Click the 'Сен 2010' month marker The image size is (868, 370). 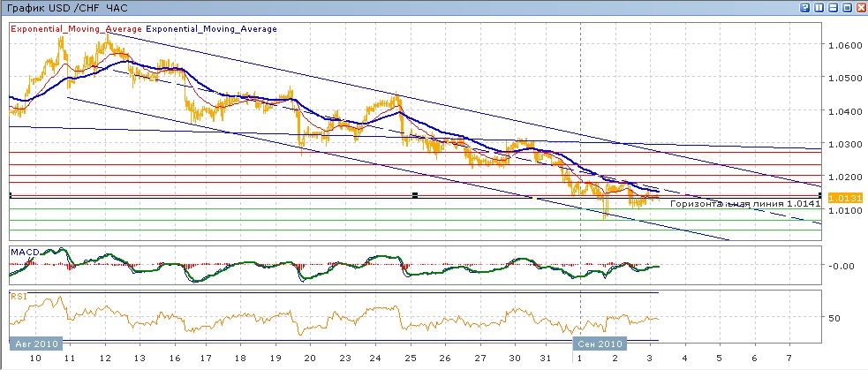coord(600,344)
